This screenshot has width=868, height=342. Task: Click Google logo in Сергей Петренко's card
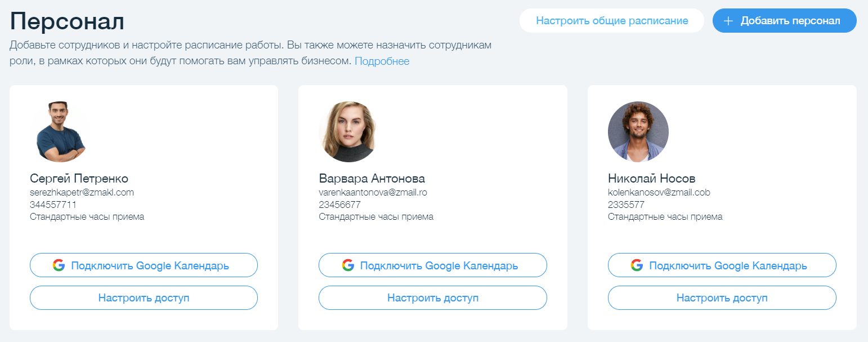click(x=59, y=265)
